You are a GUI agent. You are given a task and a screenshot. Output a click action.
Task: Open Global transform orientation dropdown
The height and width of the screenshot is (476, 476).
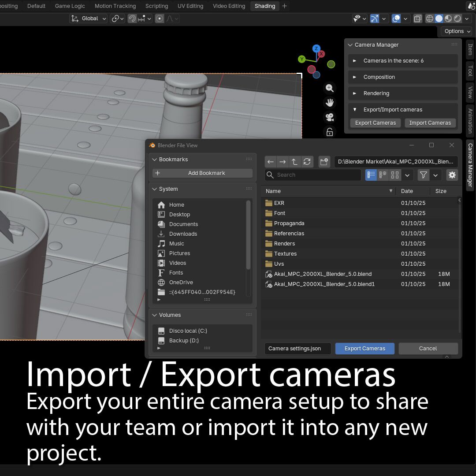89,19
